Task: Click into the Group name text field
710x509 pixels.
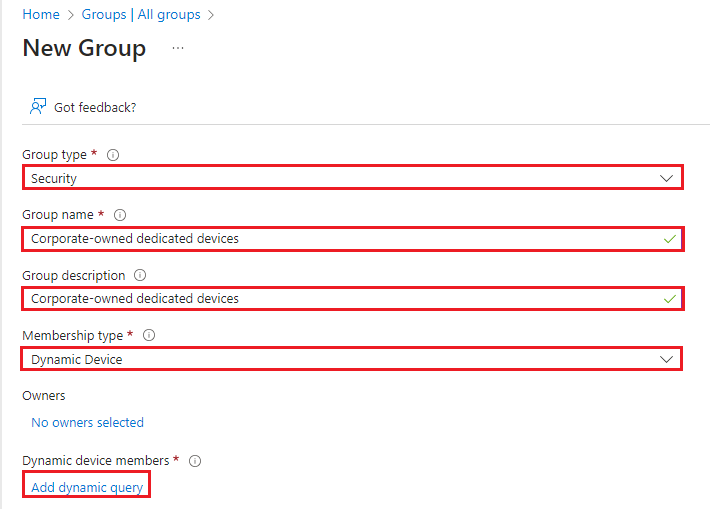Action: point(340,239)
